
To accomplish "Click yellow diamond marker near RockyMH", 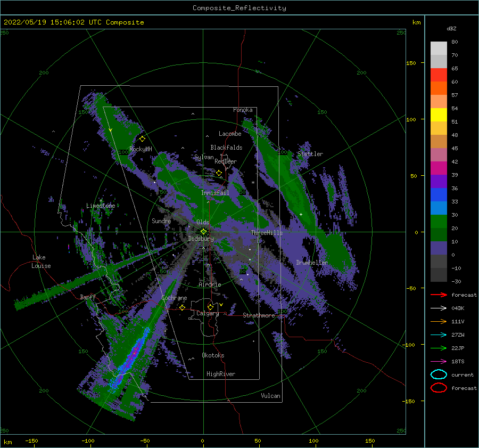I will tap(142, 139).
